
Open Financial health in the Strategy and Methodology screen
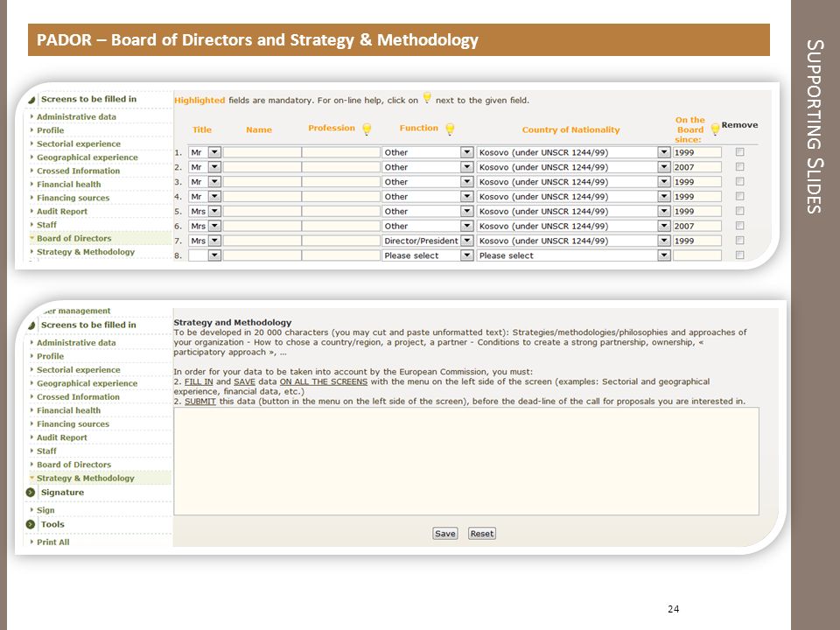[x=68, y=410]
